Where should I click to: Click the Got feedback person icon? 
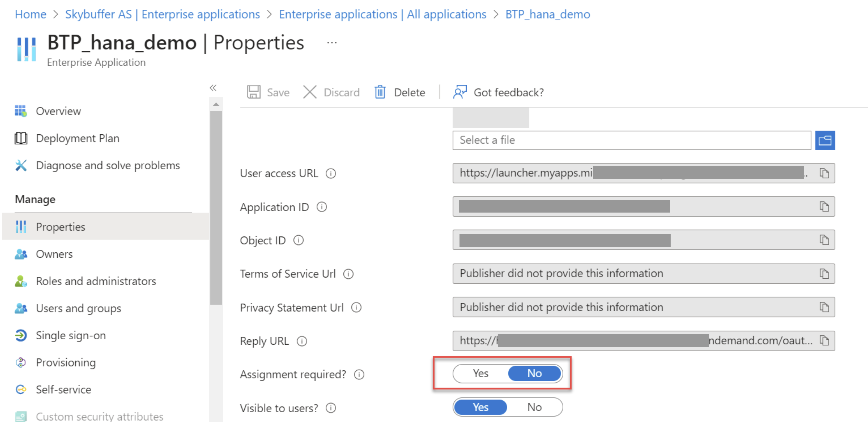(459, 92)
